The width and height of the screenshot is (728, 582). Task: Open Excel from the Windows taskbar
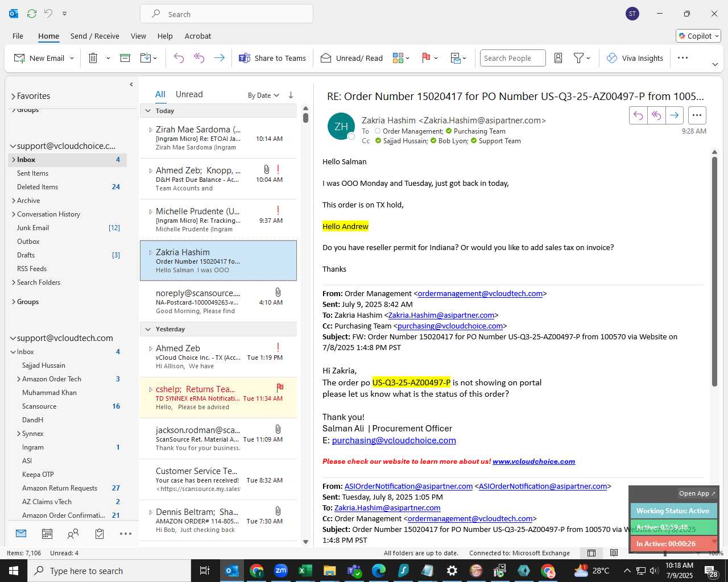(x=305, y=571)
